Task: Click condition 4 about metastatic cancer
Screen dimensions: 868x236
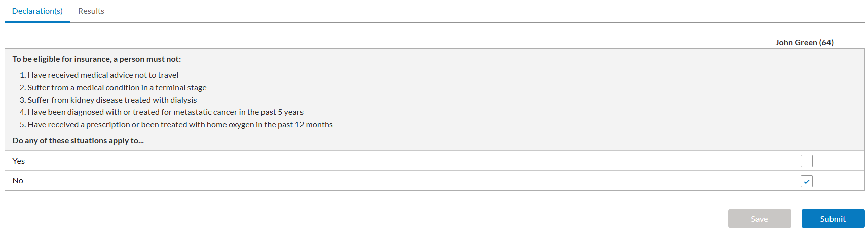Action: 162,112
